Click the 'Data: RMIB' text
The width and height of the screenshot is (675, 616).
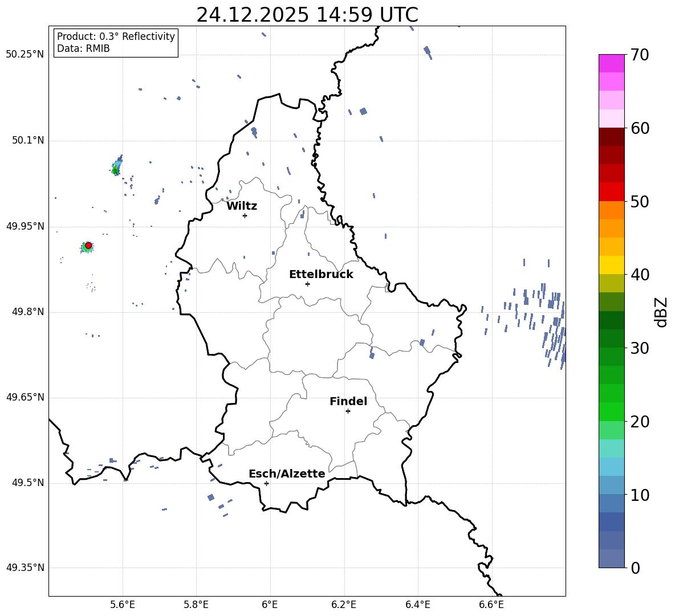(x=83, y=48)
